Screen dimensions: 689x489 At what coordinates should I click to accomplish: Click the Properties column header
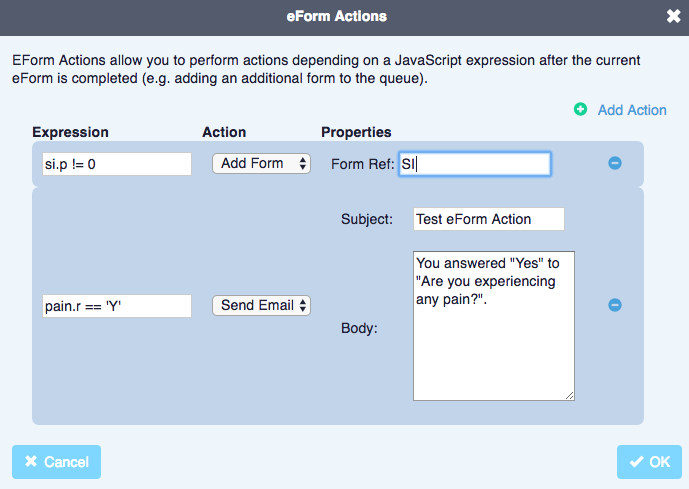(356, 132)
